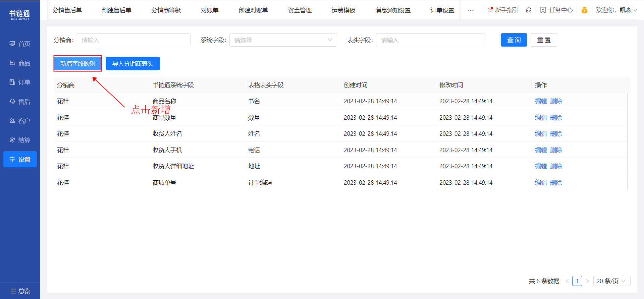Select page 1 in pagination

point(577,281)
